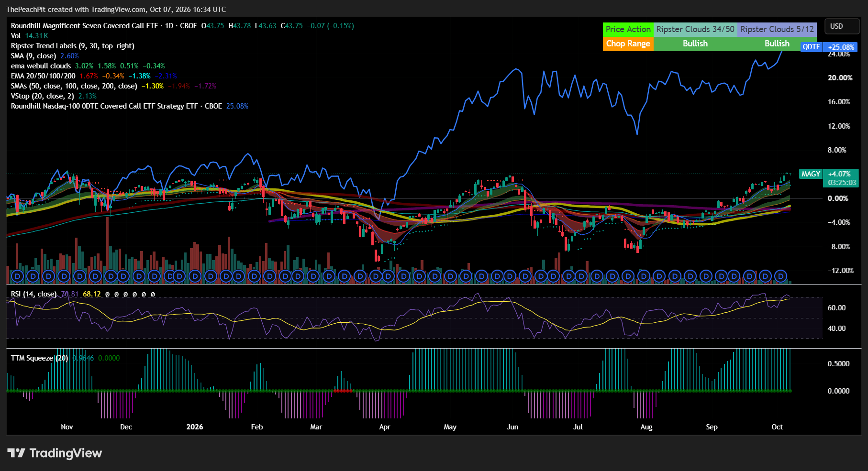Select the +25.08% price scale label
This screenshot has height=471, width=868.
[841, 47]
